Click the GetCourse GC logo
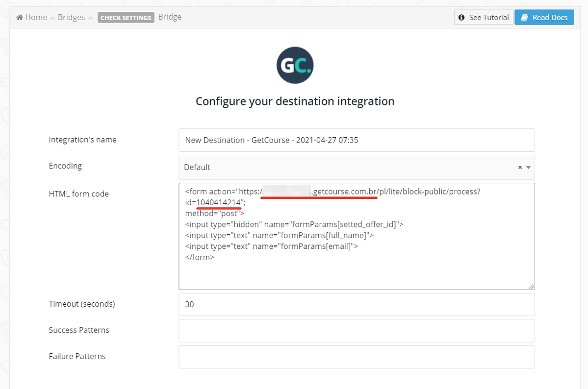 295,66
